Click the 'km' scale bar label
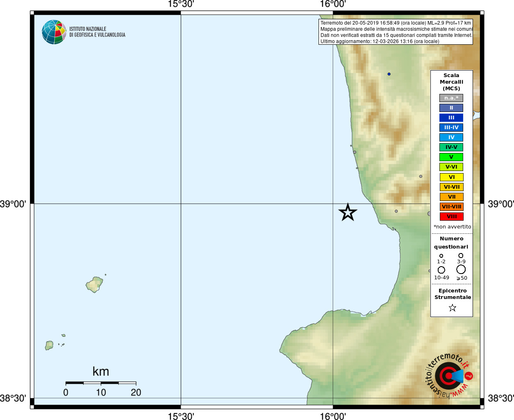Viewport: 514px width, 420px height. coord(101,372)
